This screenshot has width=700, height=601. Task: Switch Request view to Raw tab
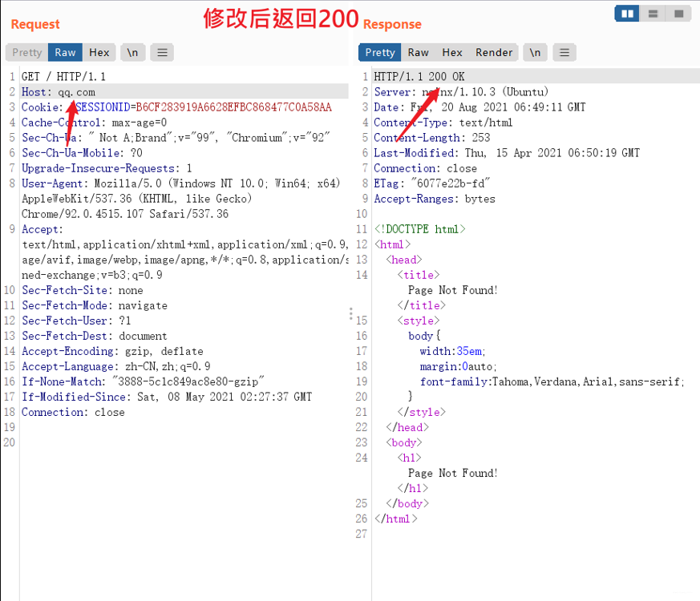coord(65,53)
